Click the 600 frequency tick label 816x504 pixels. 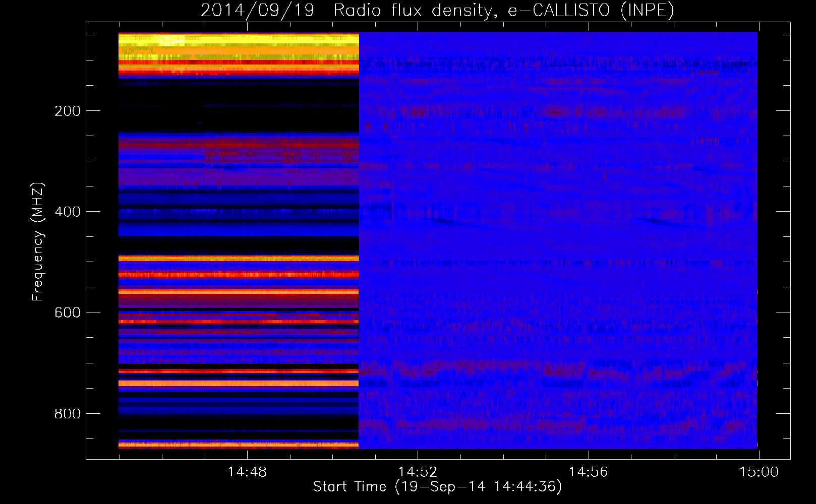68,312
